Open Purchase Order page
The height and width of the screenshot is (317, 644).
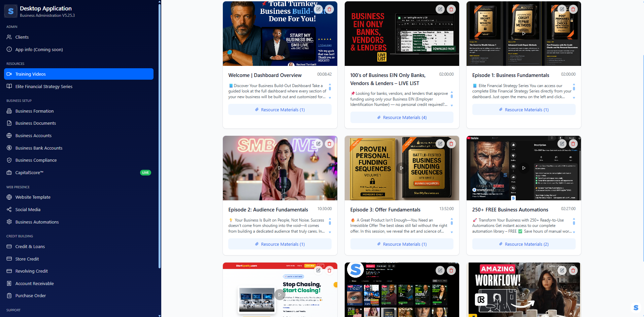79,296
